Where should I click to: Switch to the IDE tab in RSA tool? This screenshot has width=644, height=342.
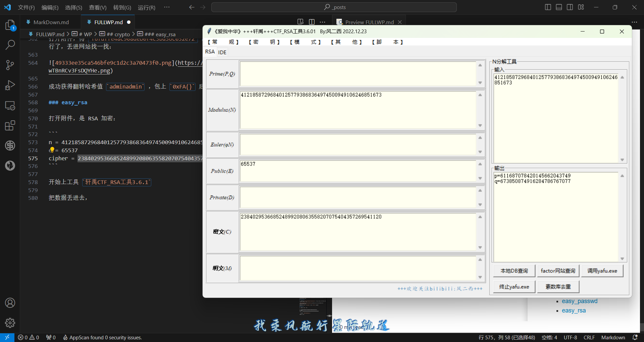222,52
